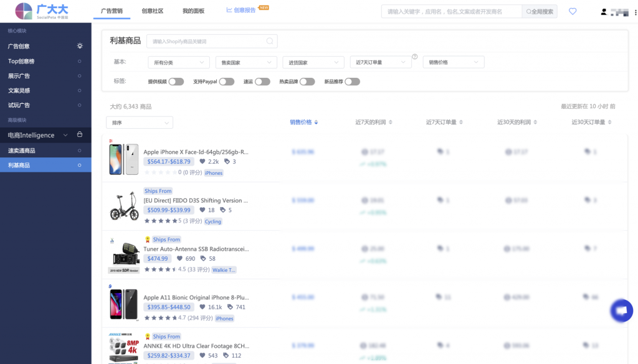Click the sort arrows on 销售价格 column
Viewport: 638px width, 364px height.
[x=316, y=123]
